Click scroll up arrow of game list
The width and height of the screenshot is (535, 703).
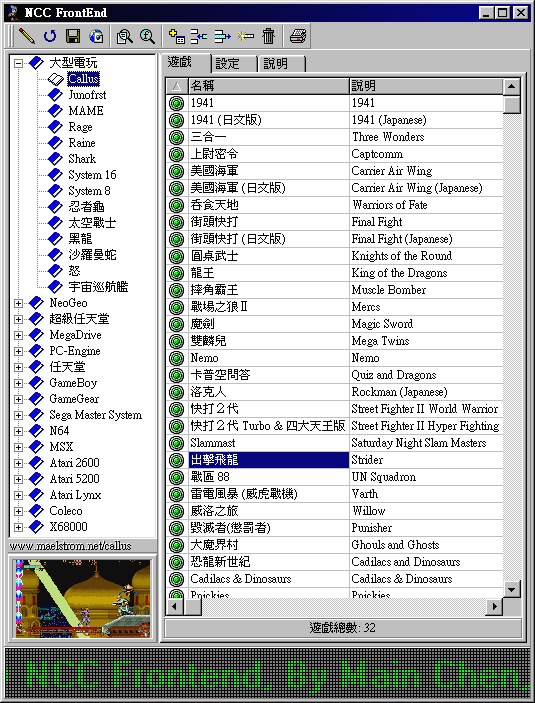(512, 87)
